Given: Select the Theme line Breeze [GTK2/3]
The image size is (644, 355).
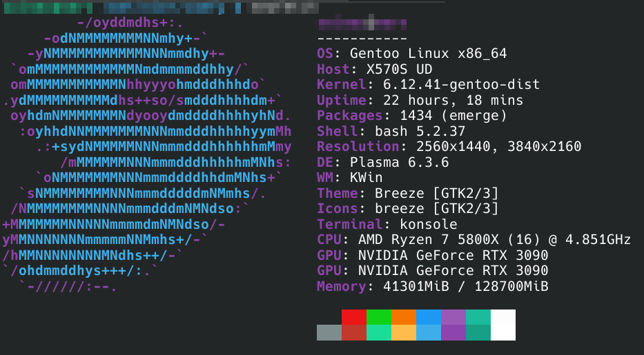Looking at the screenshot, I should click(407, 193).
